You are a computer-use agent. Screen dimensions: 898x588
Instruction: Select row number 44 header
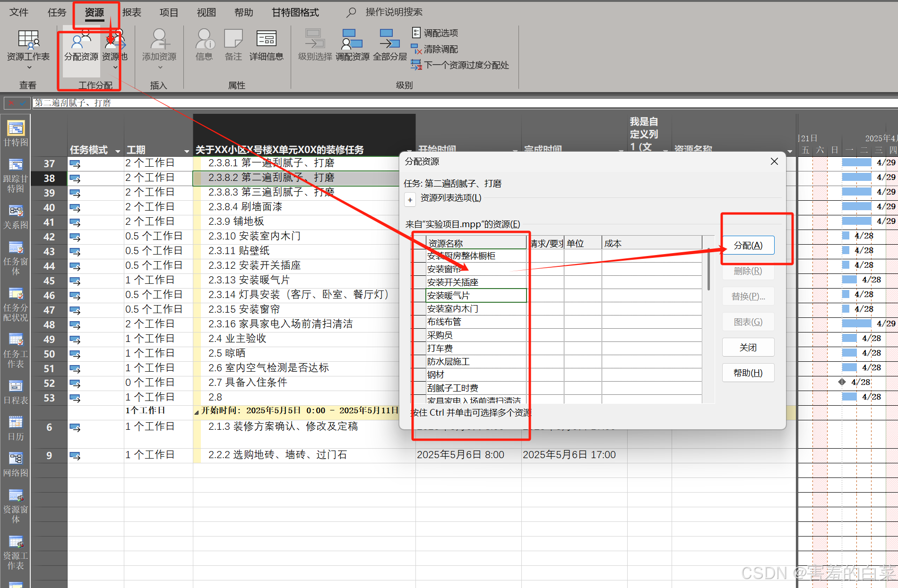pos(49,266)
